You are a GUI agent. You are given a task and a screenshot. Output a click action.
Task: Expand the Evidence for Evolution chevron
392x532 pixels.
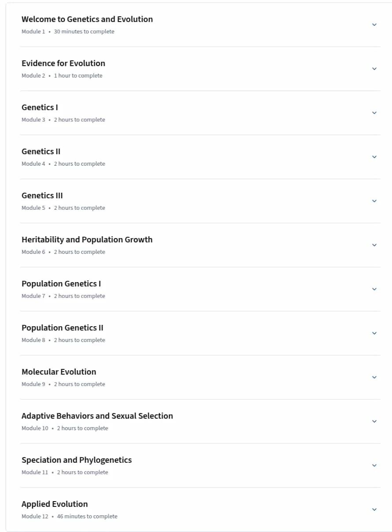point(374,69)
